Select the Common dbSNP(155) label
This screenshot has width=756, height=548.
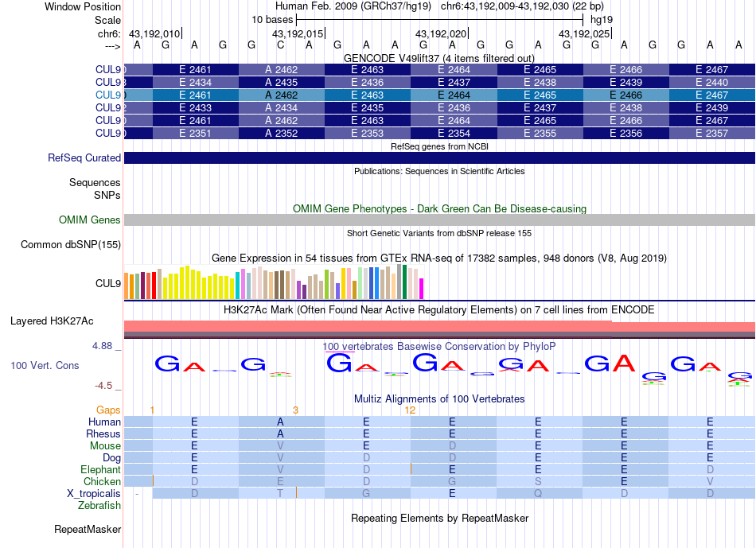click(x=71, y=245)
